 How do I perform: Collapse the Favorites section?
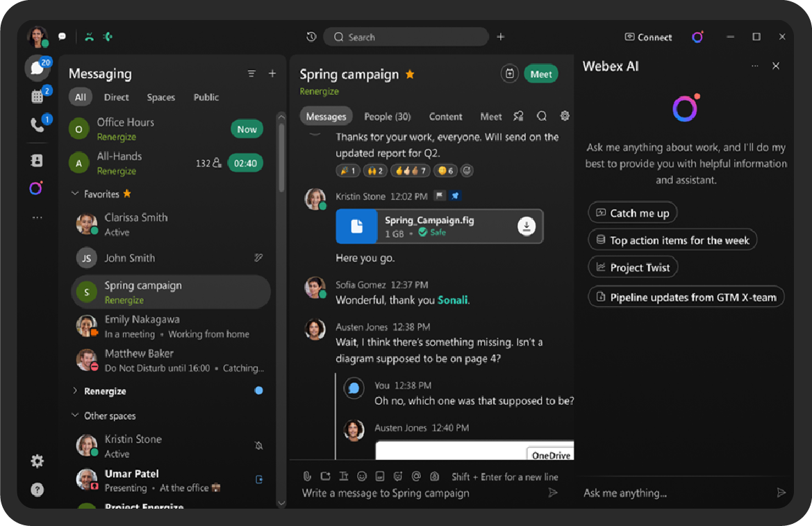75,193
